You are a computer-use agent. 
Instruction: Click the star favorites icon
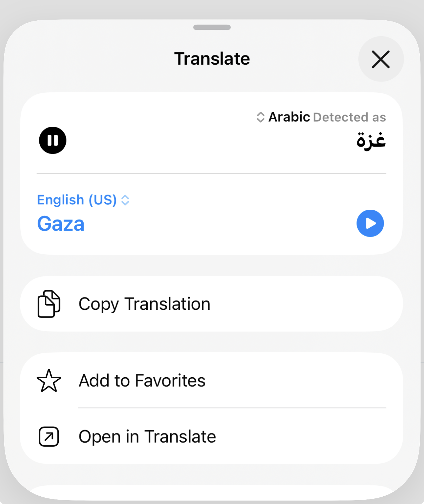click(49, 381)
